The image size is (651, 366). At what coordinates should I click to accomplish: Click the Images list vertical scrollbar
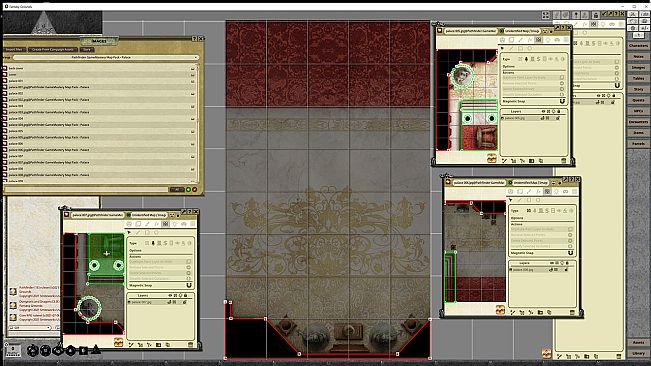pos(198,122)
